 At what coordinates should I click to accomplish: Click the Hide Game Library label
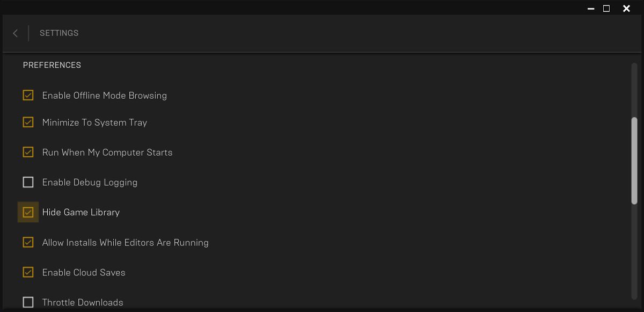[81, 212]
